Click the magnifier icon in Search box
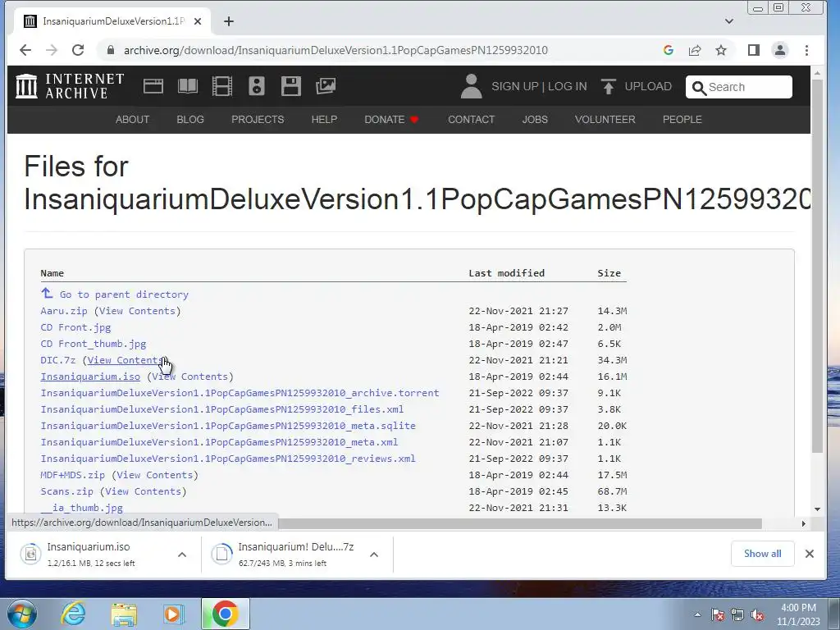This screenshot has width=840, height=630. (699, 87)
